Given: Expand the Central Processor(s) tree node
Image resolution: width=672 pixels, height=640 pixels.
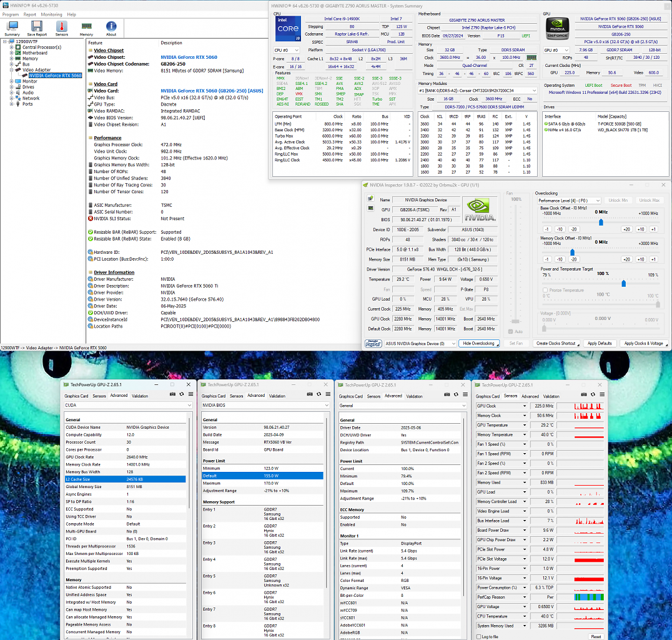Looking at the screenshot, I should tap(12, 47).
